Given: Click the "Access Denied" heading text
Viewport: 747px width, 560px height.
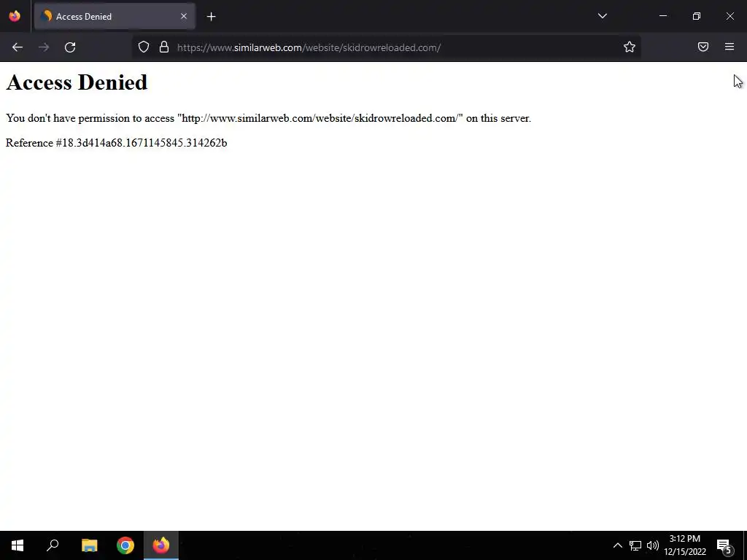Looking at the screenshot, I should (77, 82).
